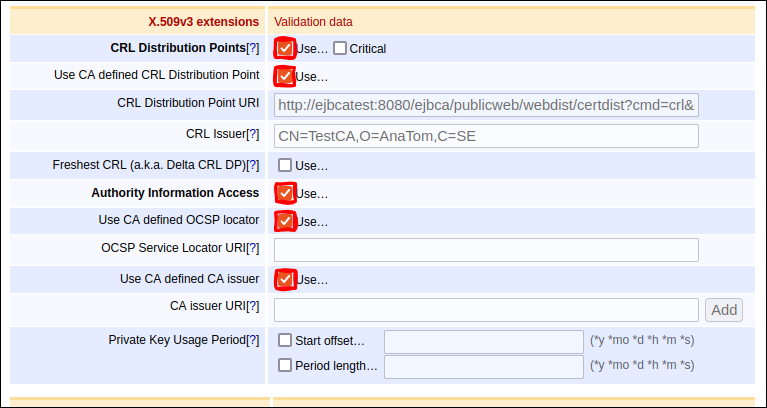The width and height of the screenshot is (767, 408).
Task: Open help [?] for CRL Distribution Points
Action: pos(253,48)
